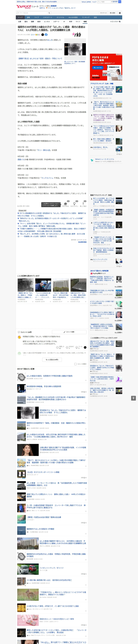138x644 pixels.
Task: Open マイページ
Action: click(x=103, y=13)
